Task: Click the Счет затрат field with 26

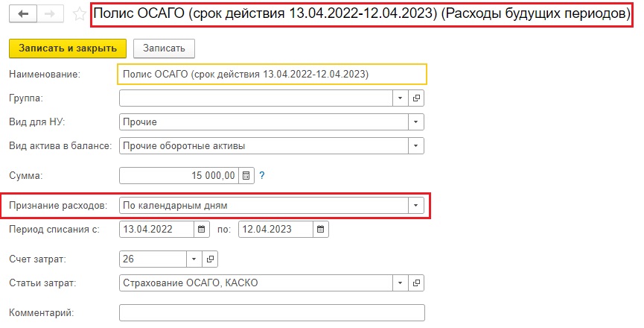Action: point(153,259)
